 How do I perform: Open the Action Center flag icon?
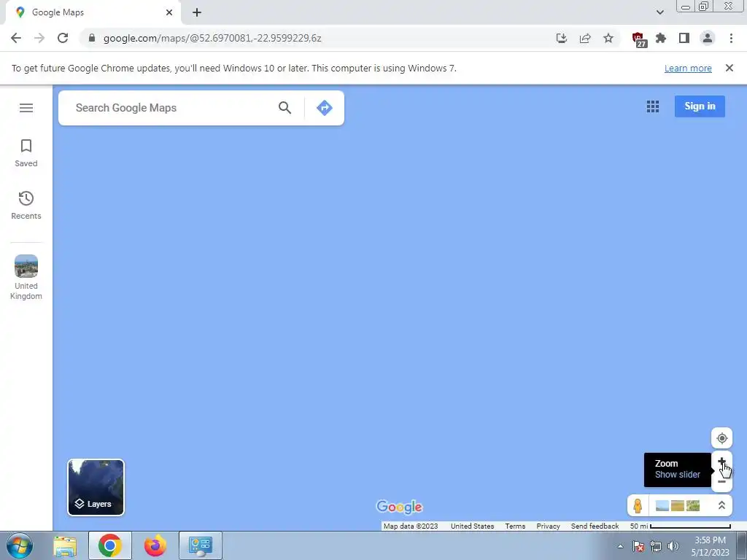(x=638, y=546)
